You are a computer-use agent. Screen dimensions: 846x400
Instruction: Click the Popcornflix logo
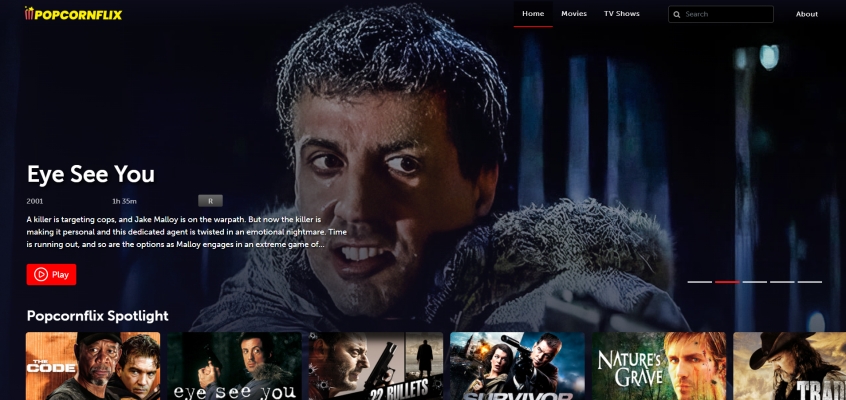(73, 14)
